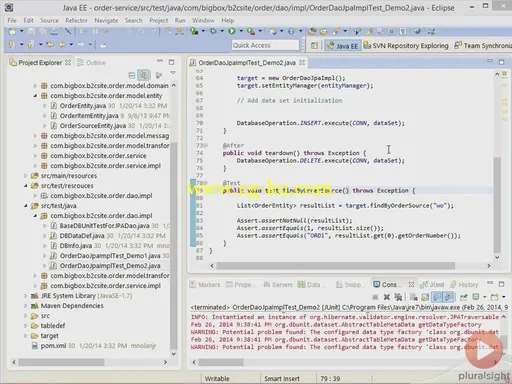512x384 pixels.
Task: Click Collapse All in Project Explorer
Action: 132,75
